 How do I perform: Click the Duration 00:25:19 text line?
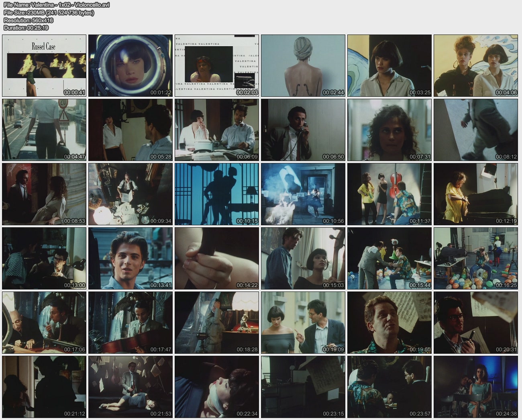26,28
